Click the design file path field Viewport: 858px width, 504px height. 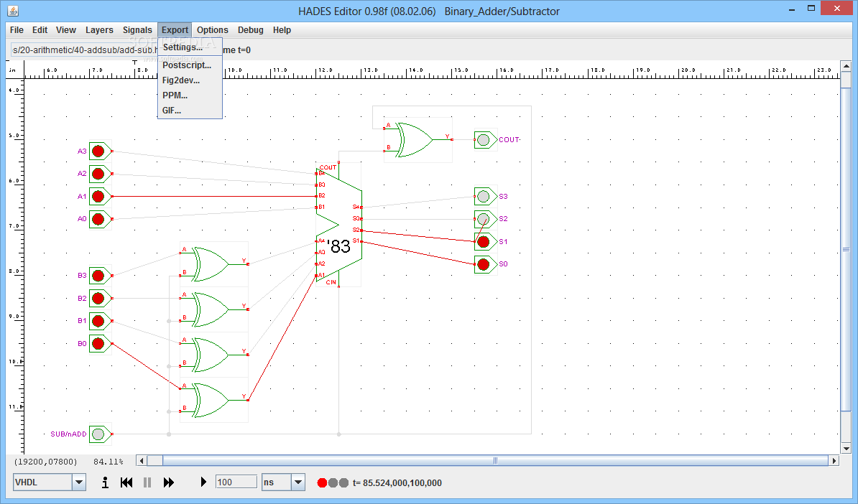pyautogui.click(x=85, y=50)
